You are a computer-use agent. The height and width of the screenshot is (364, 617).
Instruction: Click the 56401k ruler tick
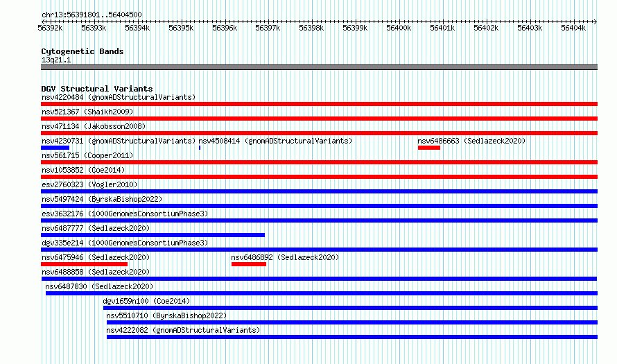[443, 28]
